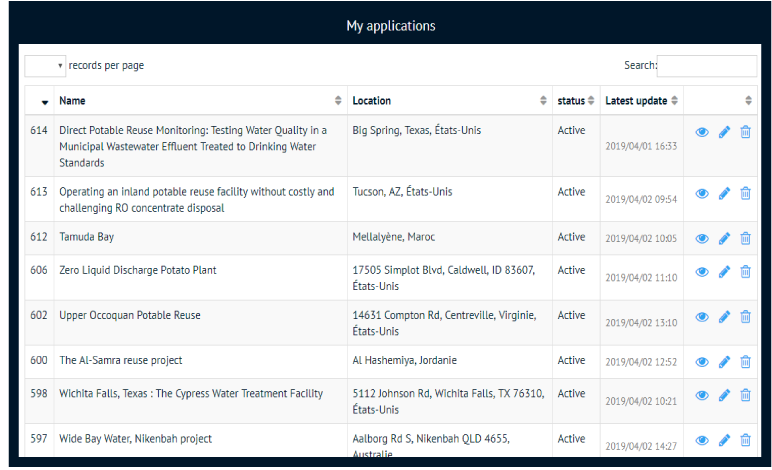772x470 pixels.
Task: Delete the Al-Samra reuse project row
Action: coord(745,362)
